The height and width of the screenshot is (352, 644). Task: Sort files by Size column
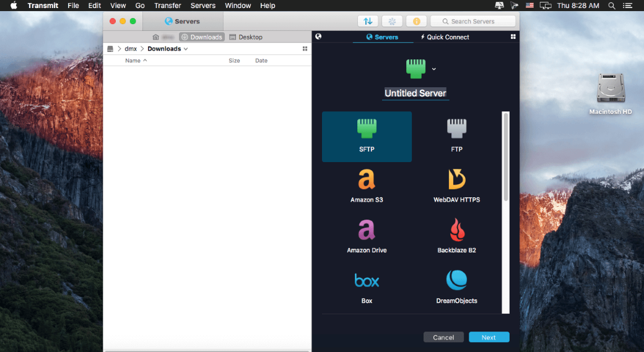click(234, 60)
